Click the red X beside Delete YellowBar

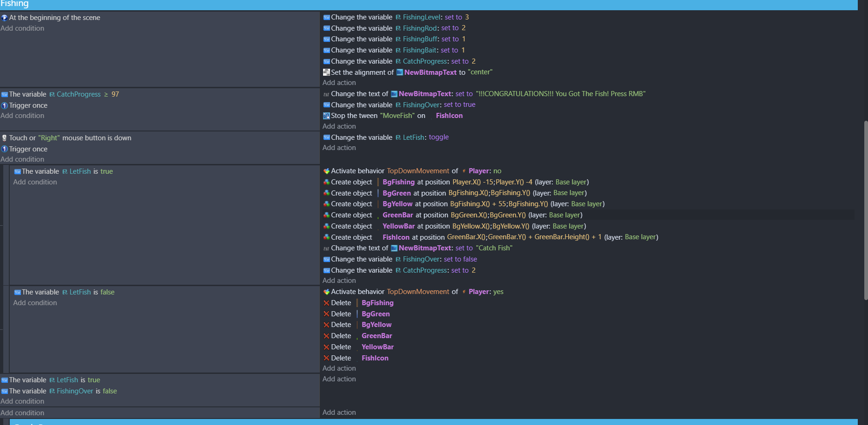tap(326, 347)
